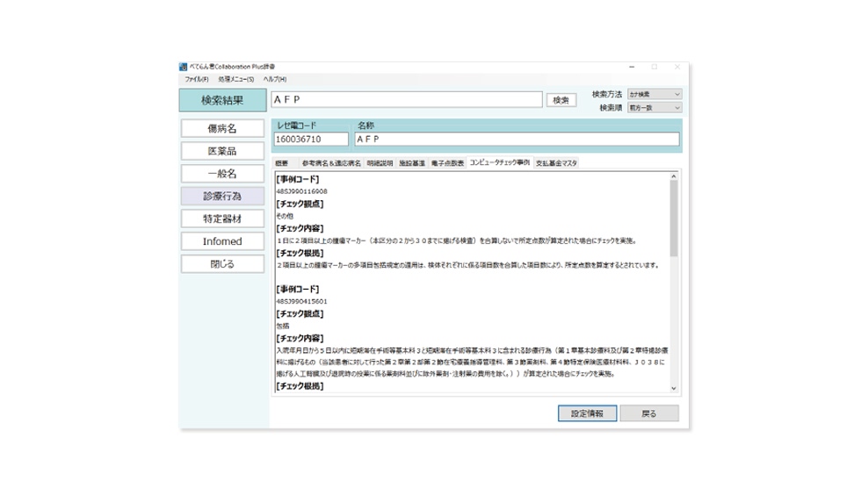Open the ファイル menu
868x488 pixels.
196,80
